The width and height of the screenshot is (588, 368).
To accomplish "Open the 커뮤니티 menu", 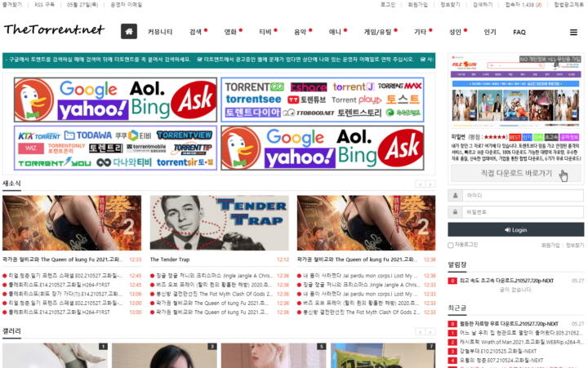I will [x=160, y=32].
